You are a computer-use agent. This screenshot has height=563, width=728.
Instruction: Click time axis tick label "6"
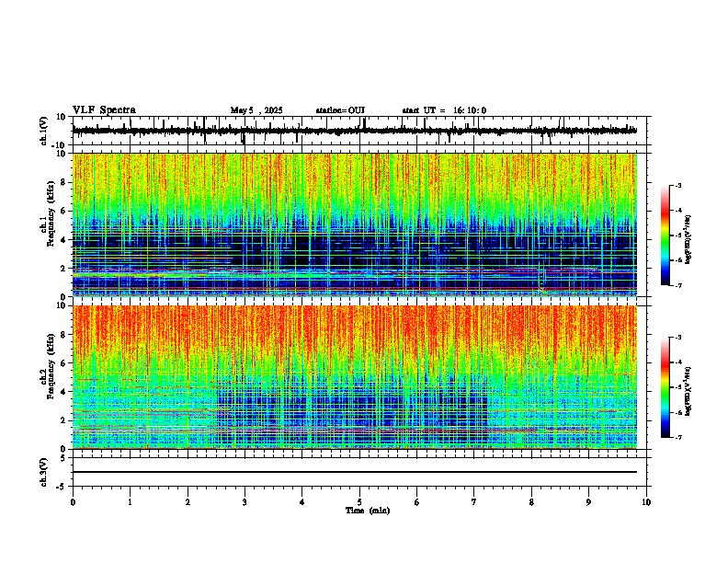point(417,502)
